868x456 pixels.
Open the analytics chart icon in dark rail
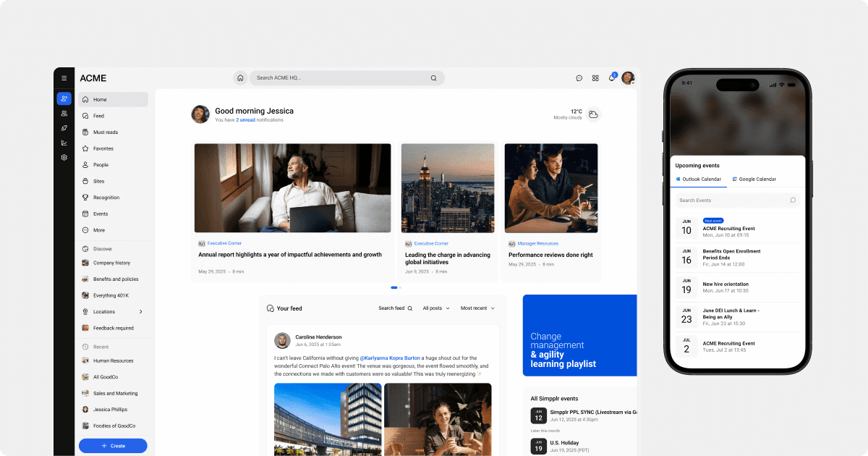(64, 143)
